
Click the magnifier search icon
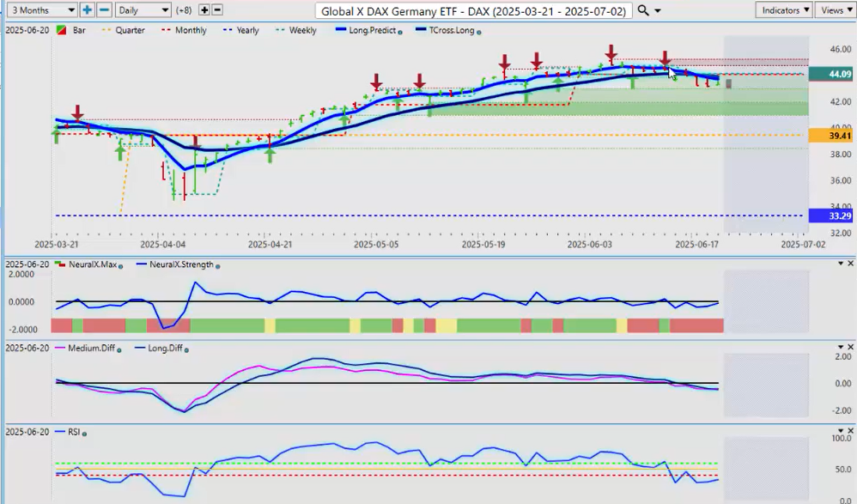coord(643,10)
